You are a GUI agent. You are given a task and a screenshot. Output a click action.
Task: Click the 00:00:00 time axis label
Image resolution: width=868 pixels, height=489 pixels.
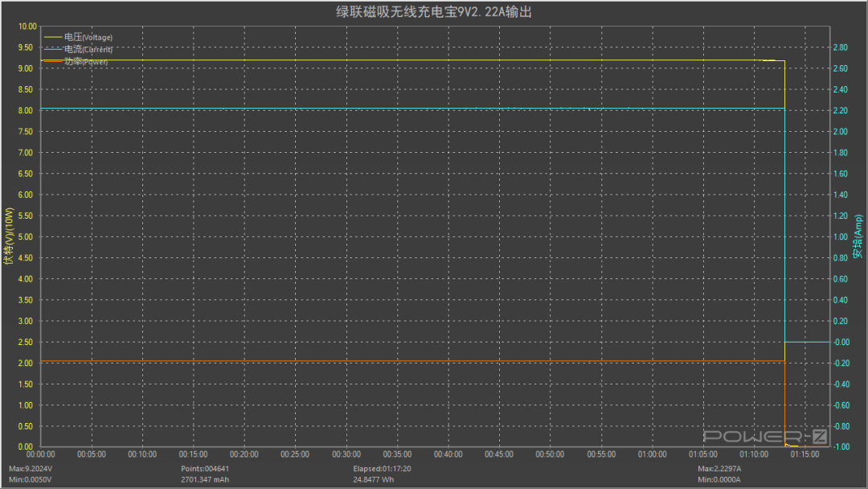[x=40, y=454]
